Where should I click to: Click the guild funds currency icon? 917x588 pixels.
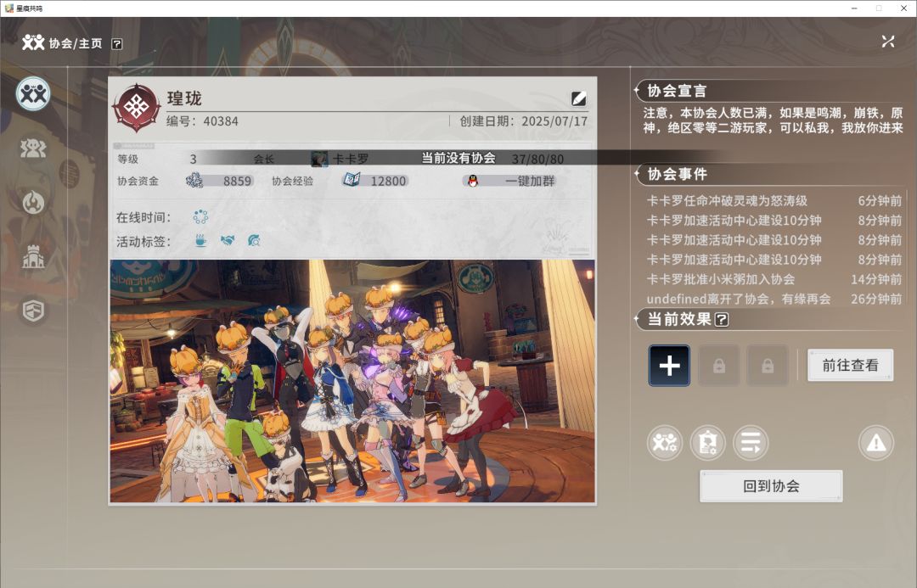coord(194,181)
